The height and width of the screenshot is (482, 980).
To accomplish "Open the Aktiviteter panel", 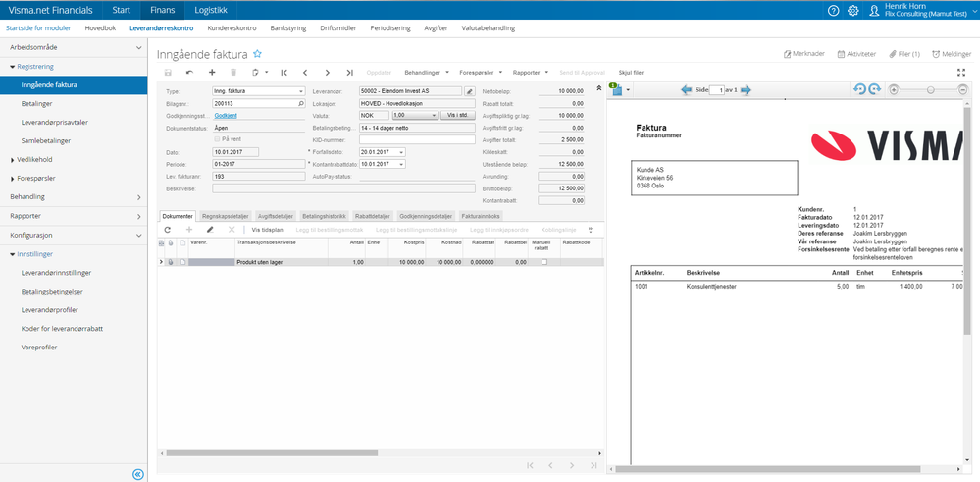I will click(x=856, y=54).
